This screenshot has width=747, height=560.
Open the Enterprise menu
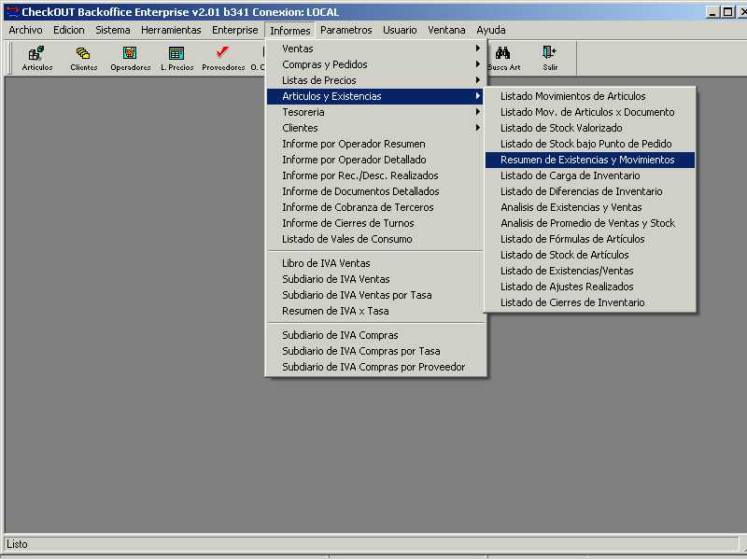[235, 30]
